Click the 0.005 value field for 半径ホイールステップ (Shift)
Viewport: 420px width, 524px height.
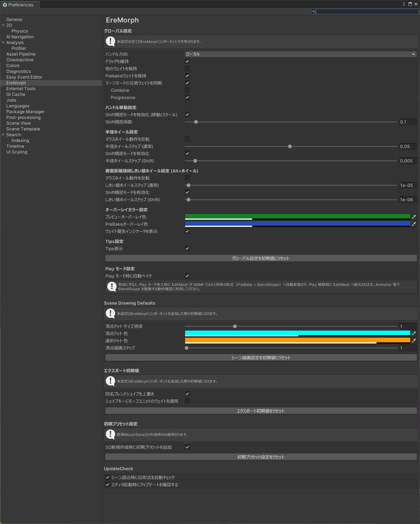coord(408,161)
